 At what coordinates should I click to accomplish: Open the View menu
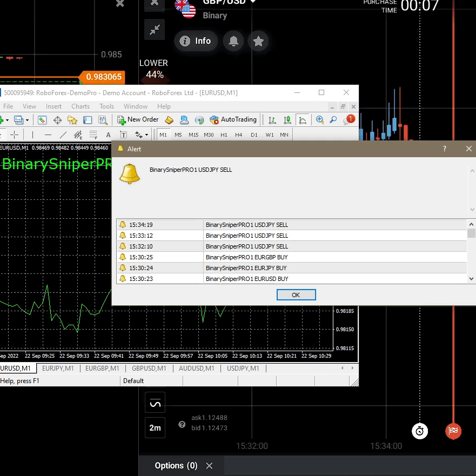pos(30,106)
